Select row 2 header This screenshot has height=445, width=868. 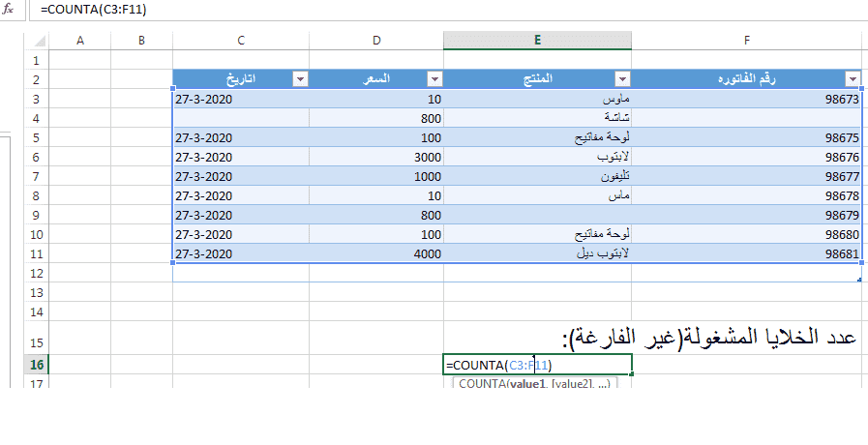(37, 79)
